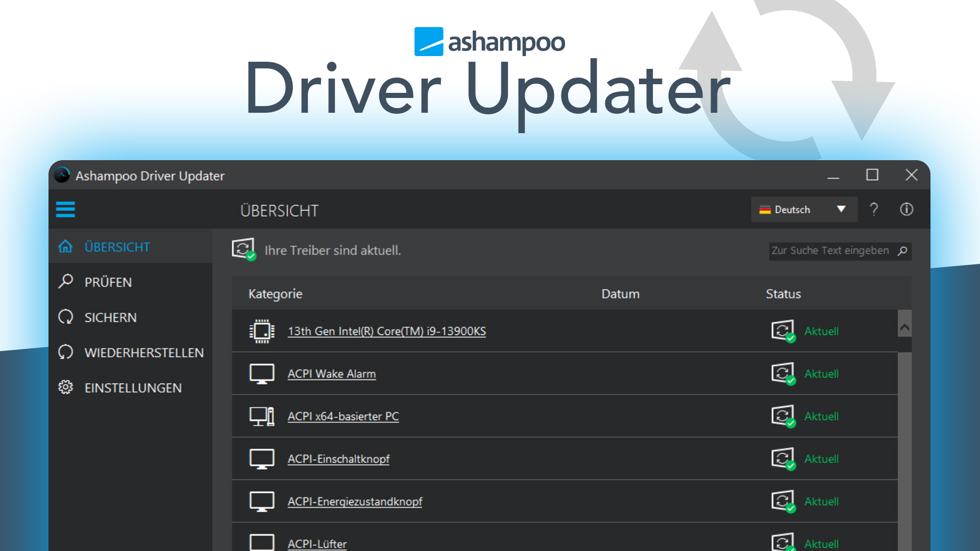This screenshot has height=551, width=980.
Task: Click the magnifier icon next to PRÜFEN
Action: coord(66,281)
